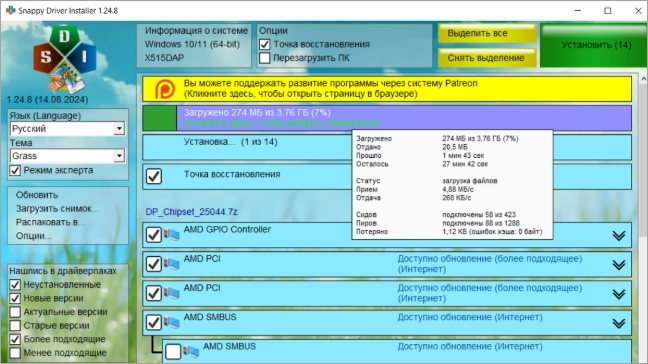Expand the first AMD PCI row chevron
The height and width of the screenshot is (364, 648).
pyautogui.click(x=619, y=265)
